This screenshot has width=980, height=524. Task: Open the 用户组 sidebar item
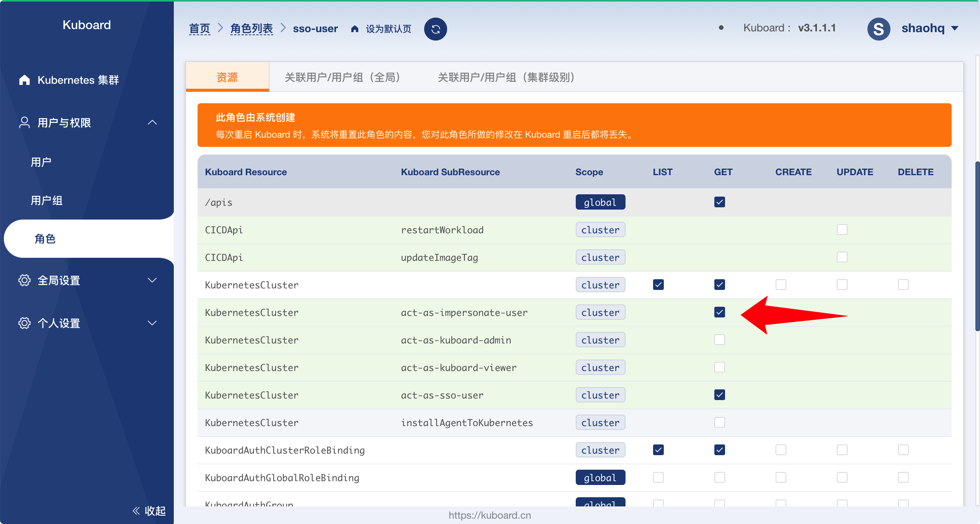[46, 200]
